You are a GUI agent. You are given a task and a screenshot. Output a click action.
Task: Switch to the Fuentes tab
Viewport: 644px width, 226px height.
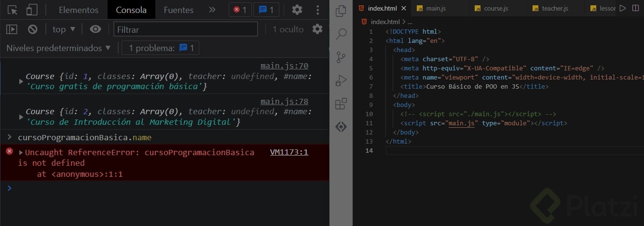[x=178, y=10]
